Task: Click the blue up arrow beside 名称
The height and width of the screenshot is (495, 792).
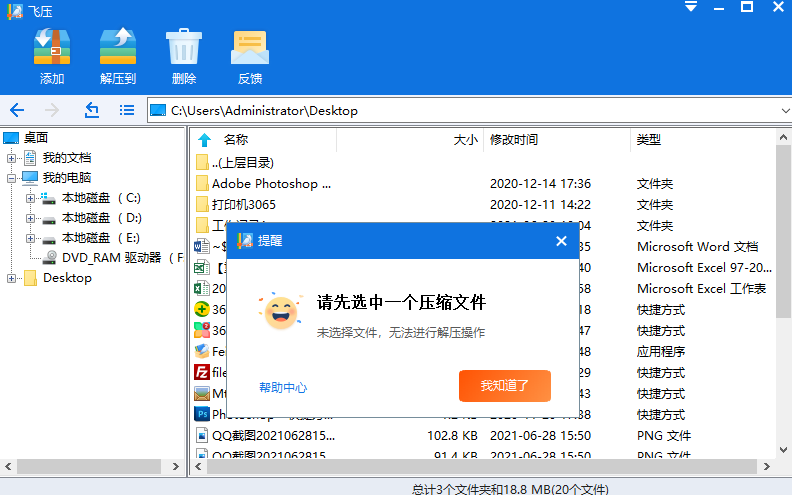Action: (x=205, y=140)
